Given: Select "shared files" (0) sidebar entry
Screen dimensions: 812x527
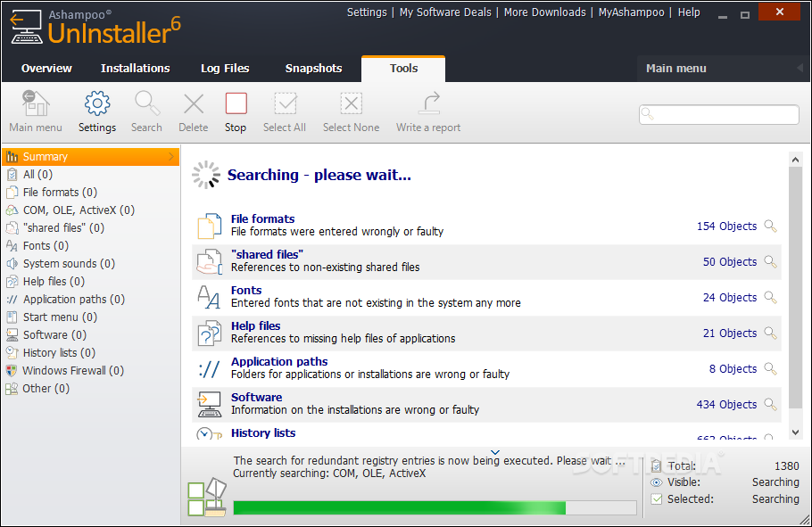Looking at the screenshot, I should coord(91,227).
